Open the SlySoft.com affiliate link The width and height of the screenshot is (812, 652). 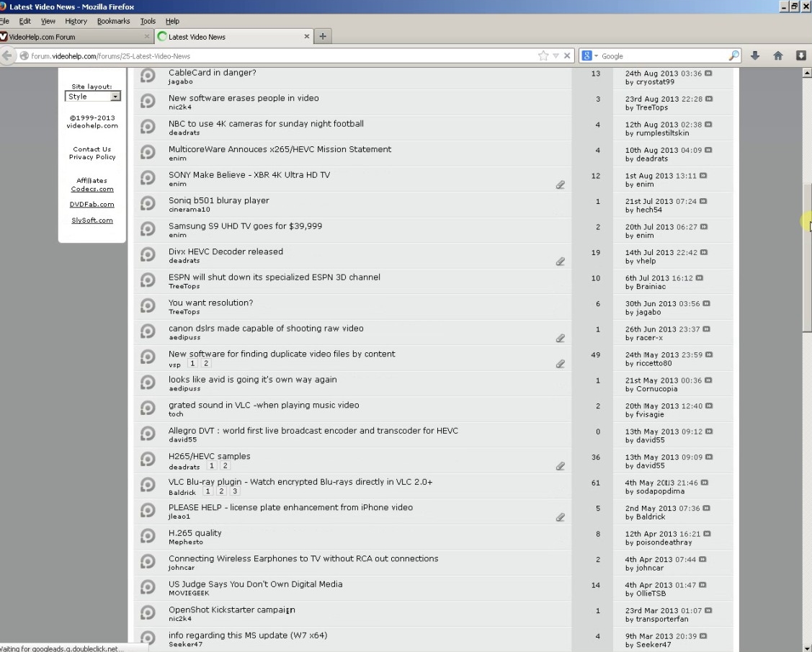(92, 220)
